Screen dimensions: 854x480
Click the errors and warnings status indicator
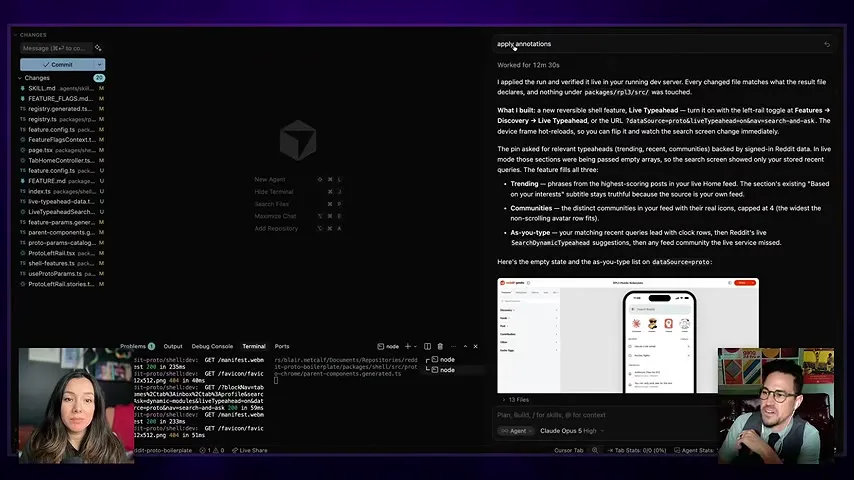pos(212,451)
